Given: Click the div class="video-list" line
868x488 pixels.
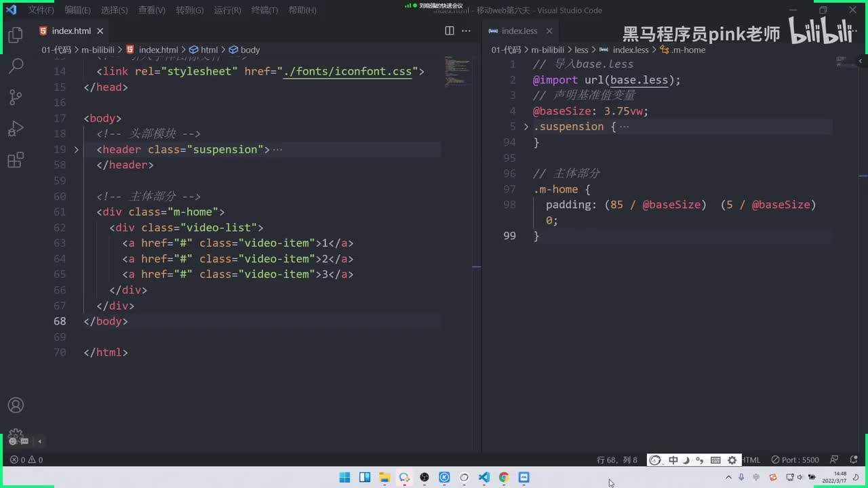Looking at the screenshot, I should coord(186,228).
